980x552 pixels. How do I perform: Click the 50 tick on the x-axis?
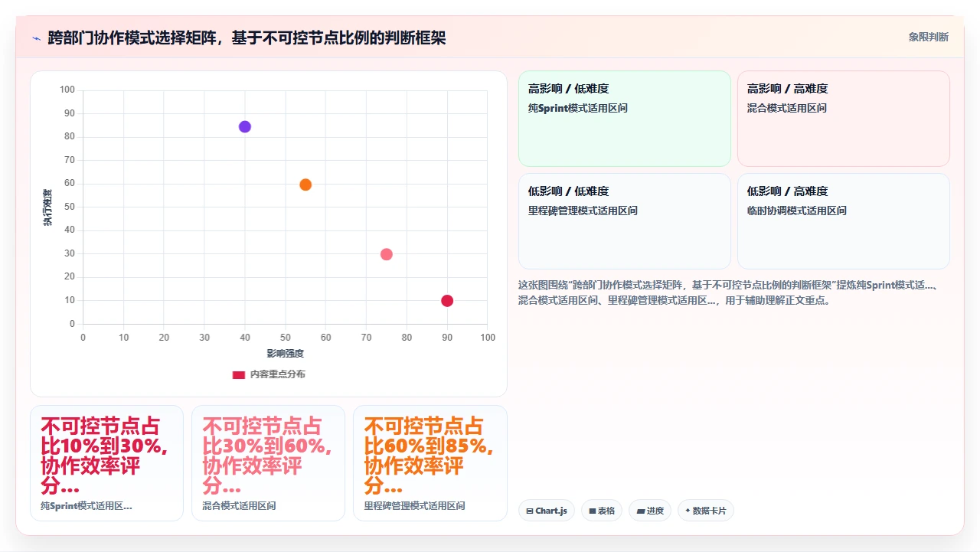[285, 338]
